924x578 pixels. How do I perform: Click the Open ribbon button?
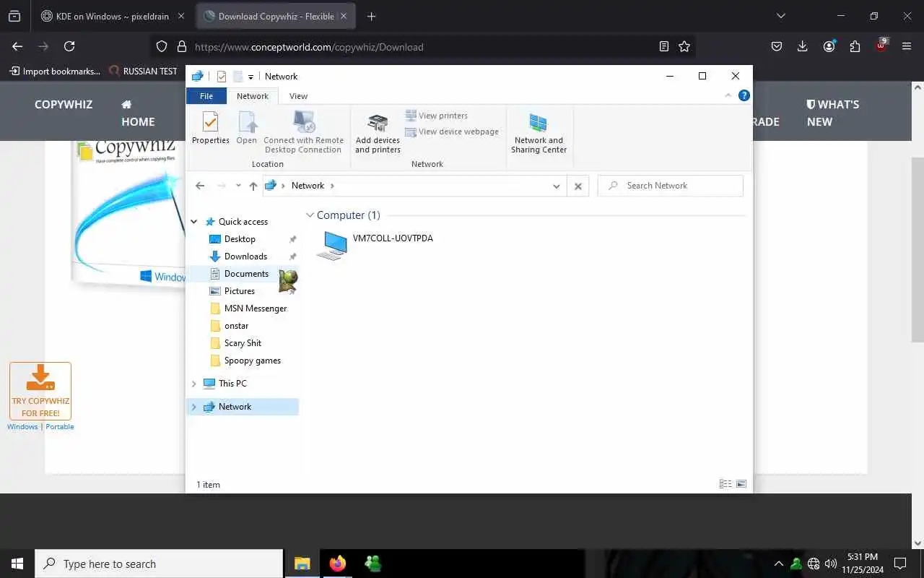click(x=247, y=129)
